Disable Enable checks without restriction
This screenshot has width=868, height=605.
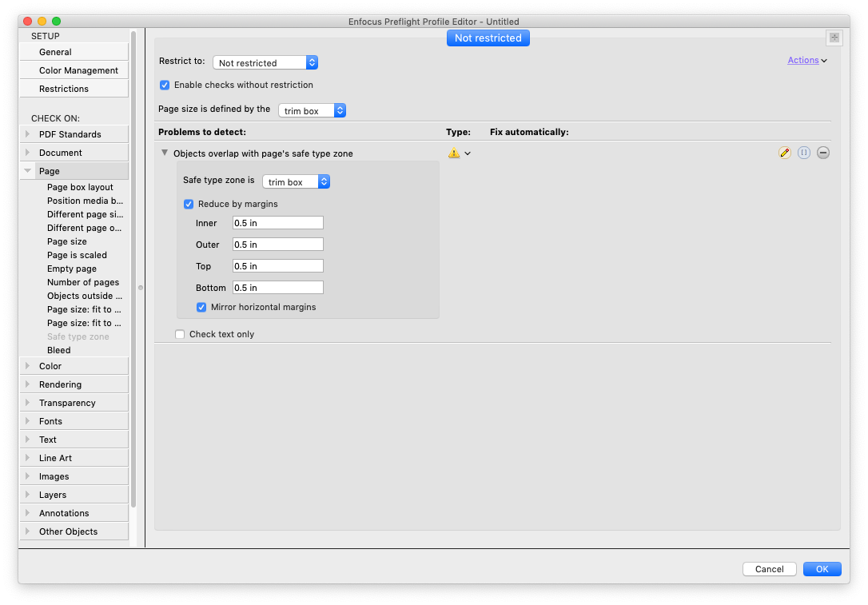[165, 85]
